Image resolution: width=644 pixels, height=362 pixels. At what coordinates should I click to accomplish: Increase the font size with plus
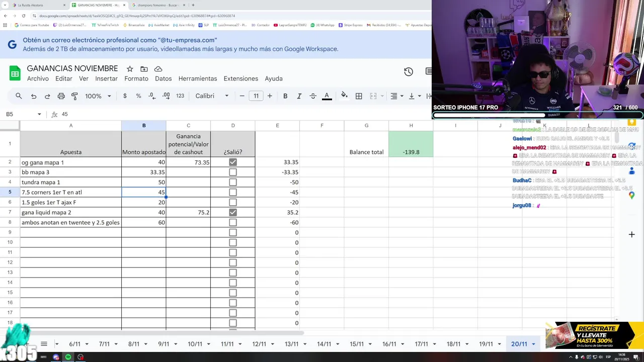point(270,96)
